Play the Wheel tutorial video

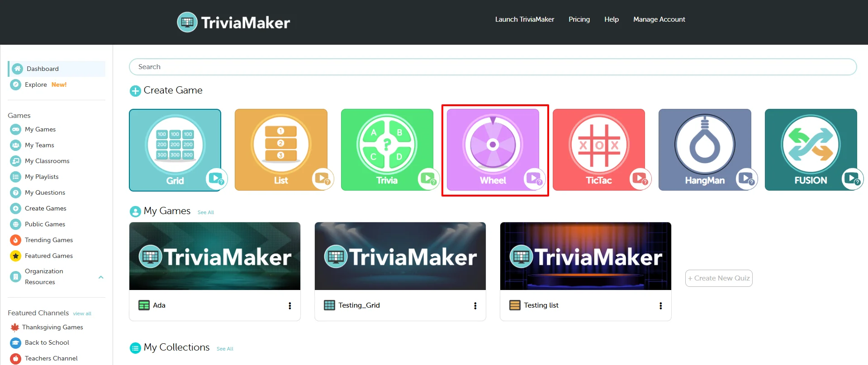click(534, 178)
